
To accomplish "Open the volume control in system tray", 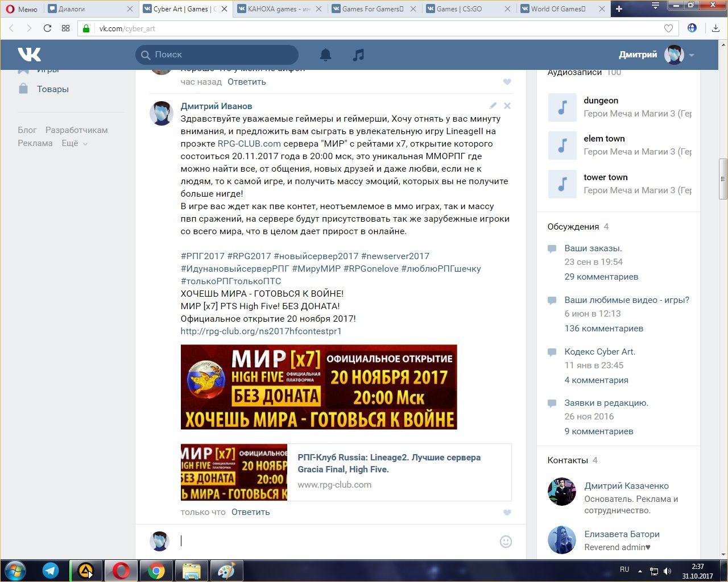I will (x=668, y=571).
